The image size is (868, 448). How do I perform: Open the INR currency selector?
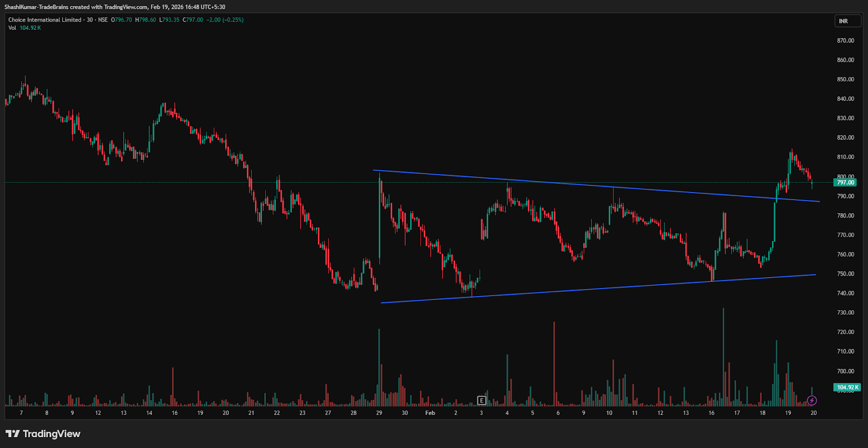click(847, 21)
